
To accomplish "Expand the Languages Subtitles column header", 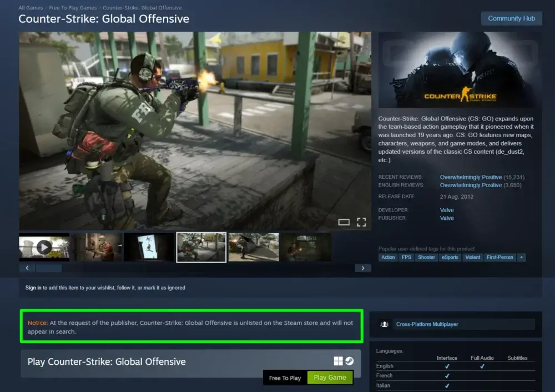I will pos(518,358).
